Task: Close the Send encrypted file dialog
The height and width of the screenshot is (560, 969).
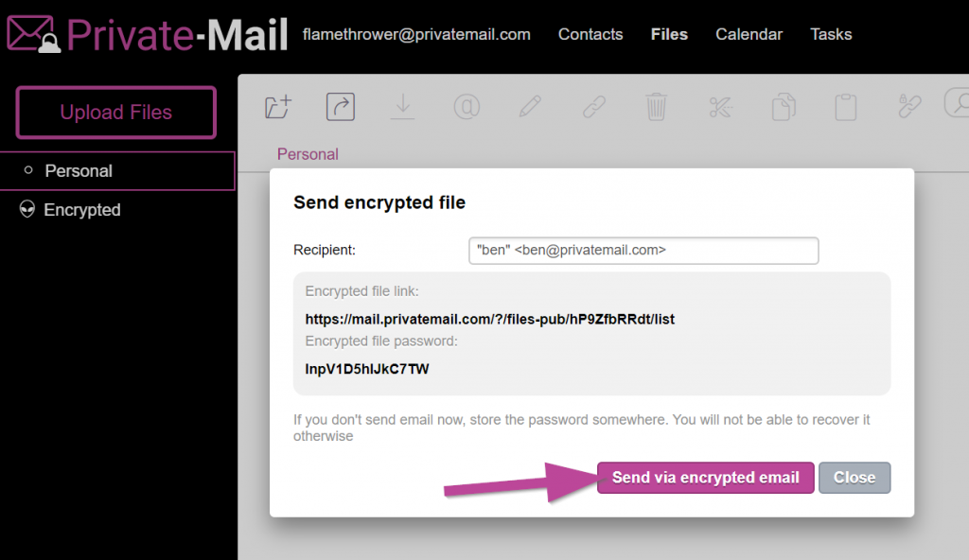Action: [x=854, y=478]
